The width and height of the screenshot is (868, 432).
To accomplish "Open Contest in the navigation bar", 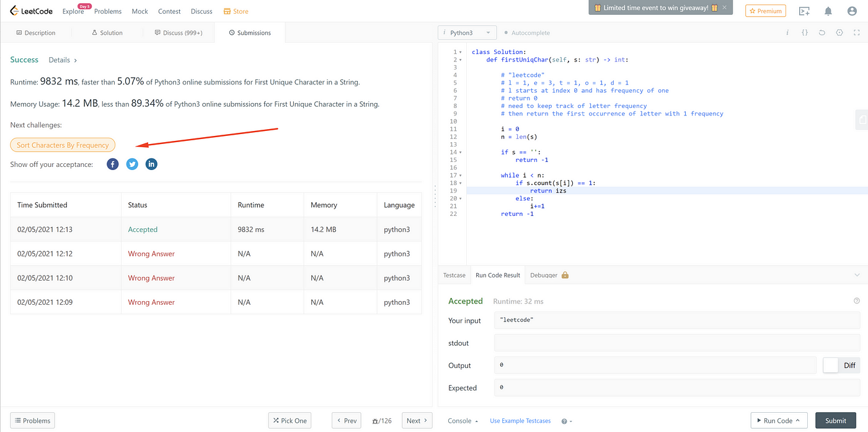I will point(169,11).
